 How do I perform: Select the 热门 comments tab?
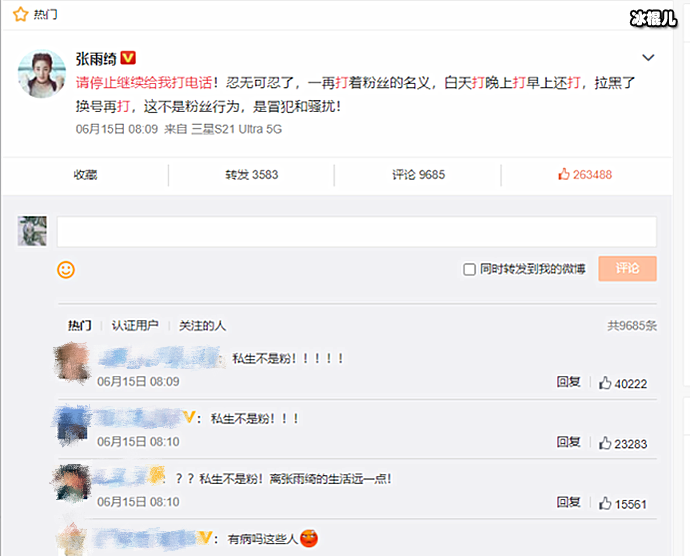point(80,325)
